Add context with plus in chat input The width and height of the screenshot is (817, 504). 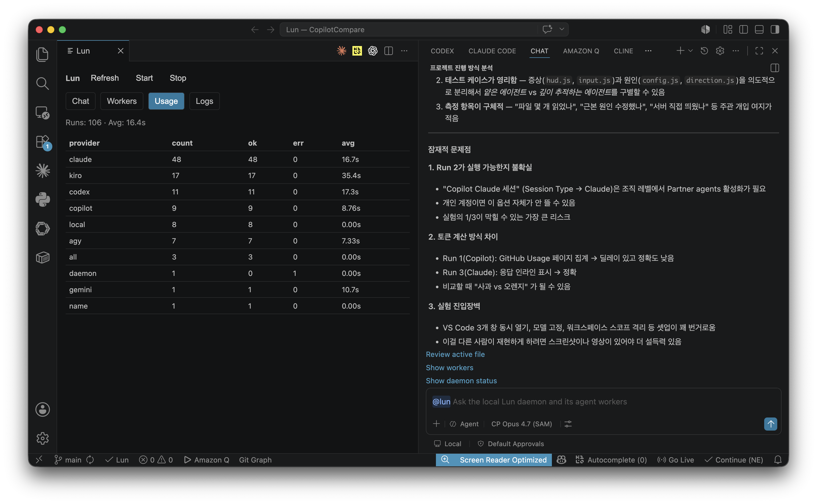[436, 424]
